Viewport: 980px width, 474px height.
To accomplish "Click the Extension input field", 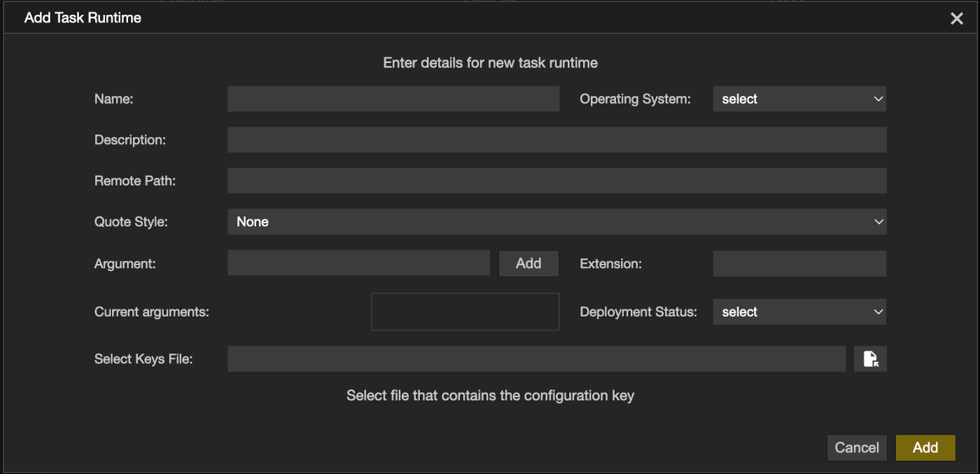I will [x=799, y=264].
